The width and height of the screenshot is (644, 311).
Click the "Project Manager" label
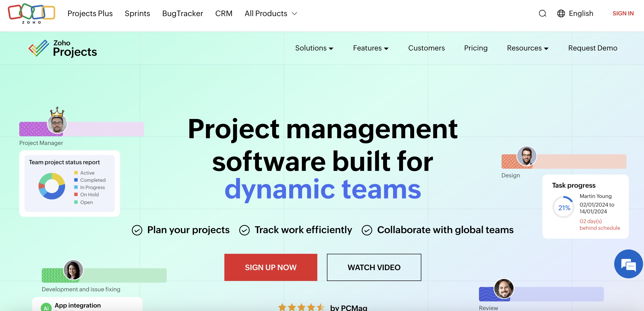pos(41,143)
